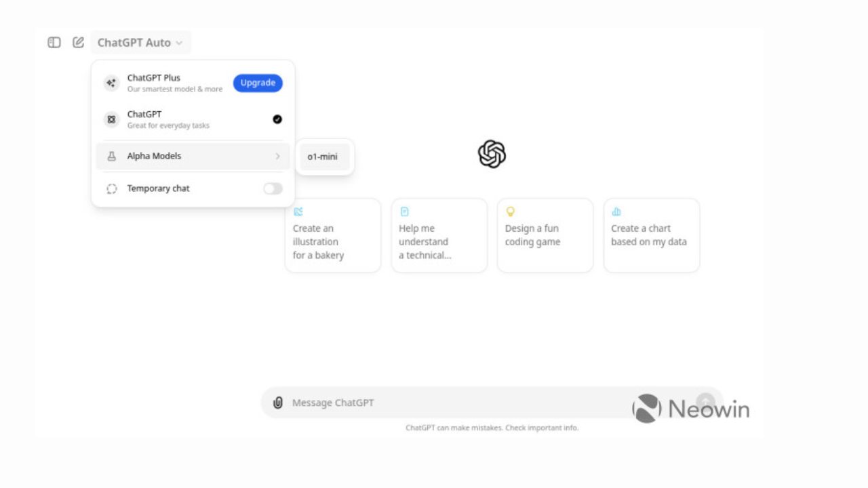Open the ChatGPT Auto model dropdown

coord(140,43)
